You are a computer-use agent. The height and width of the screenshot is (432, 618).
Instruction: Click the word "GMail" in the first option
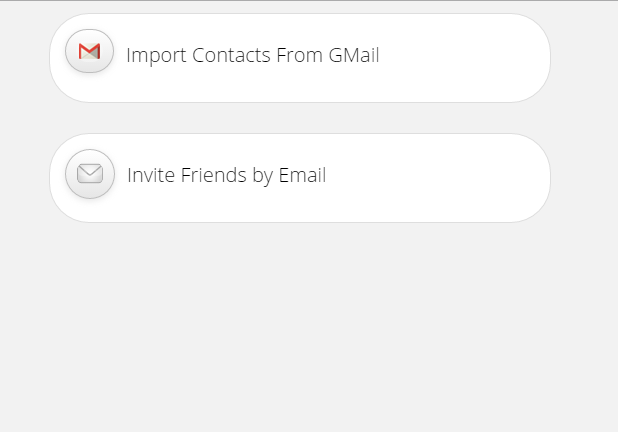(353, 55)
